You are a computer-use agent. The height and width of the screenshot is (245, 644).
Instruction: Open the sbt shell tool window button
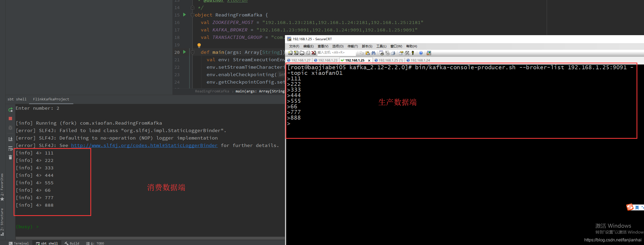click(47, 243)
